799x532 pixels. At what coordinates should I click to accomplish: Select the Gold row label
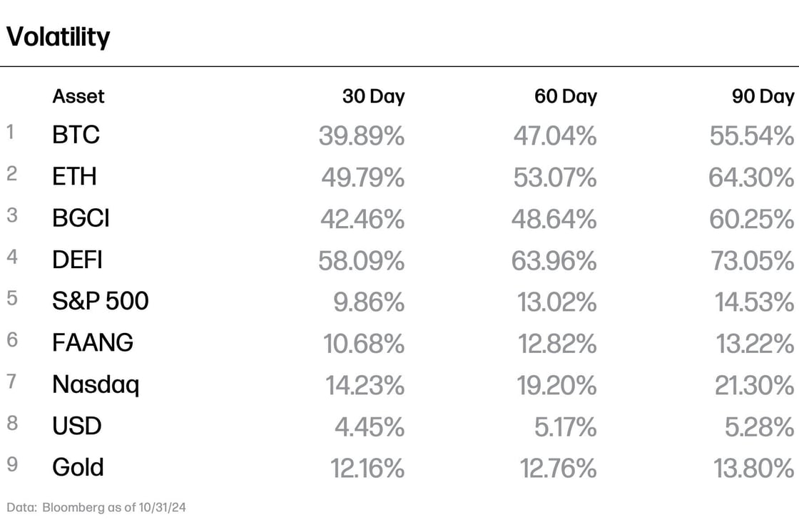coord(78,467)
